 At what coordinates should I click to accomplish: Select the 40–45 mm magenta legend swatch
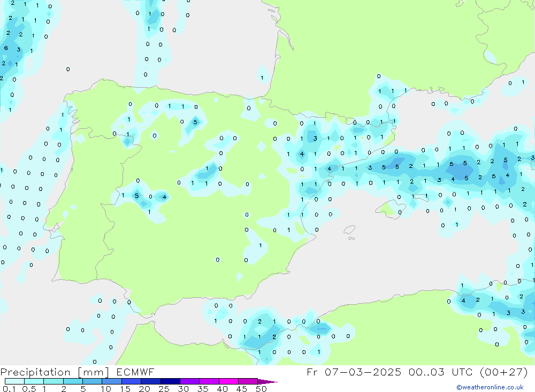coord(228,381)
